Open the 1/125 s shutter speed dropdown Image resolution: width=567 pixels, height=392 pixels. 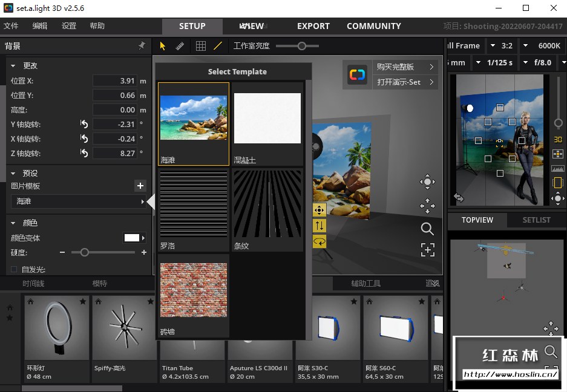(x=494, y=62)
